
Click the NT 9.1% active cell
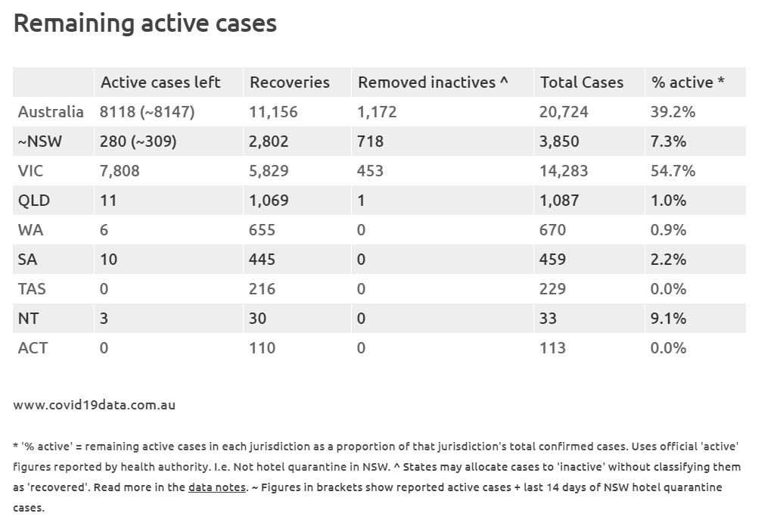668,319
